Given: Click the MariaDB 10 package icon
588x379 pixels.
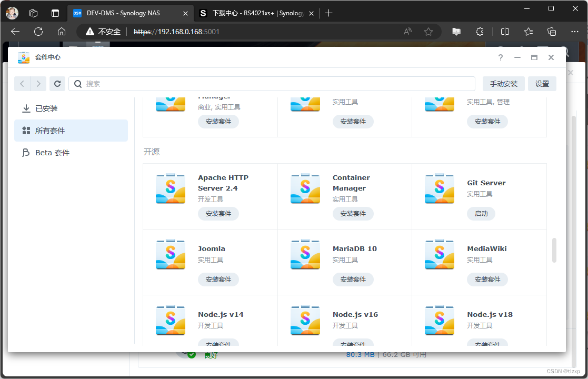Looking at the screenshot, I should [x=305, y=255].
